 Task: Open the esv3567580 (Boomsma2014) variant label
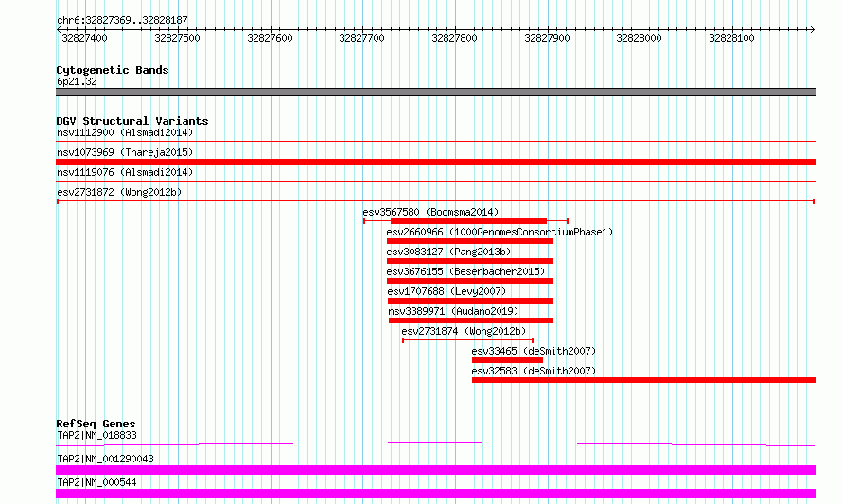click(430, 212)
